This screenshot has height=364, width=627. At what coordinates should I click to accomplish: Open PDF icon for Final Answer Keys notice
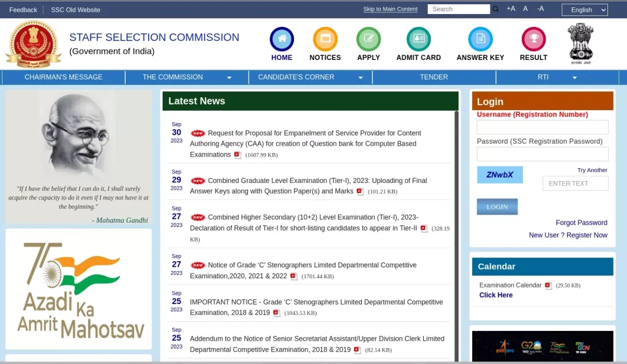coord(360,192)
